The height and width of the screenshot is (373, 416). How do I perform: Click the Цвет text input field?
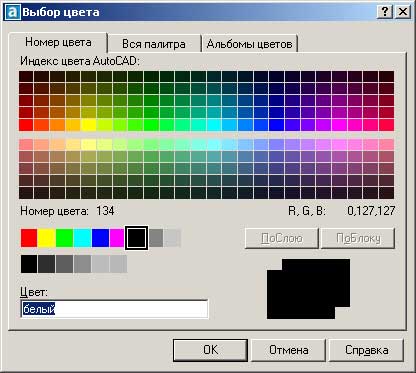click(x=114, y=309)
